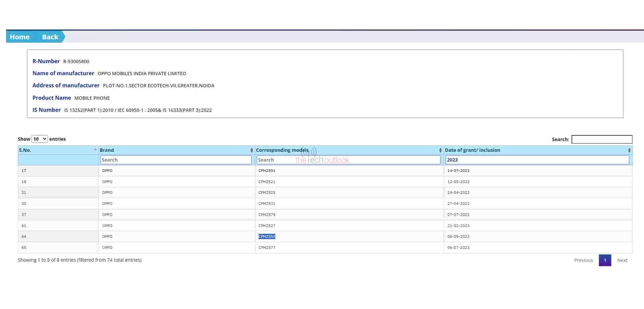Click the date 06-09-2023 cell

(x=458, y=236)
